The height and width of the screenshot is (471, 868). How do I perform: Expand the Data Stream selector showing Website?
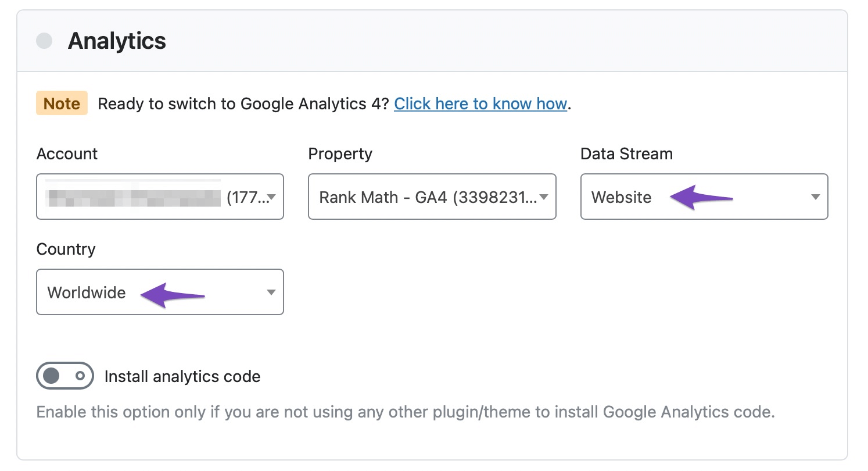[x=704, y=197]
